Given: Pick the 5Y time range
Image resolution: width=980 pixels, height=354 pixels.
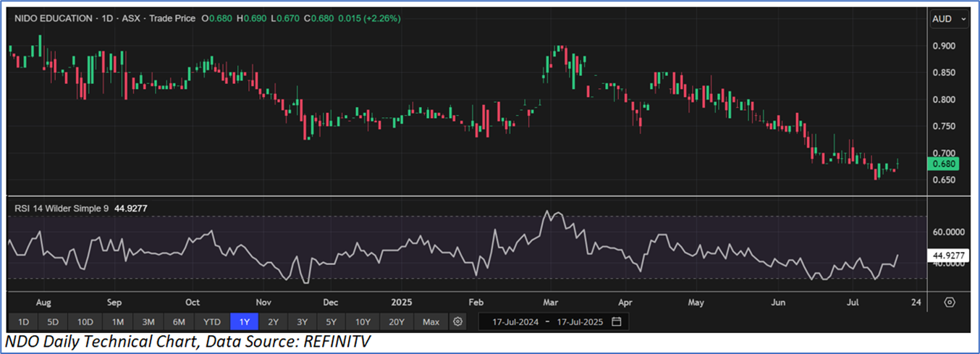Looking at the screenshot, I should (x=331, y=321).
